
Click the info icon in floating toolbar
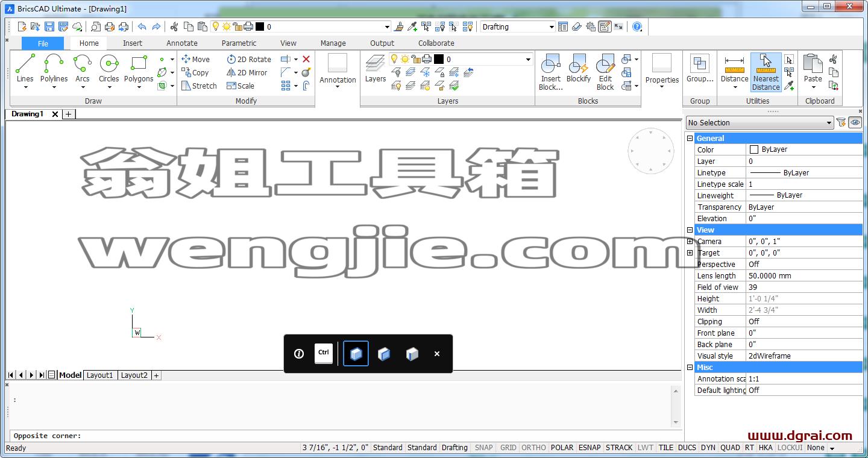299,354
